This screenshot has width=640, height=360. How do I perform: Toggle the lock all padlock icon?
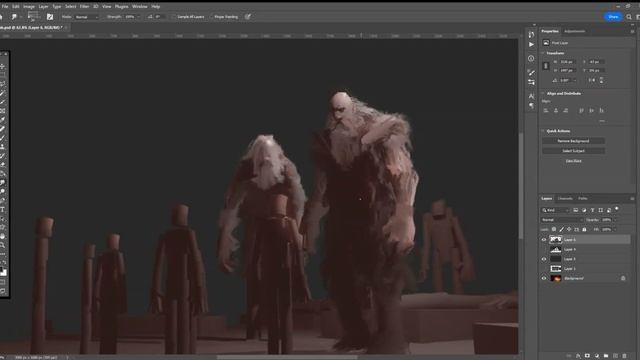[x=584, y=229]
